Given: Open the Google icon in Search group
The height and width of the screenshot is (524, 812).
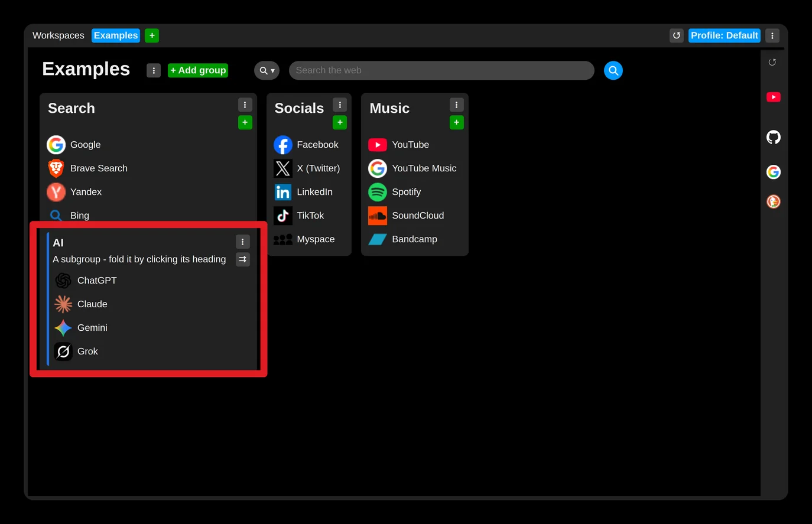Looking at the screenshot, I should [56, 145].
